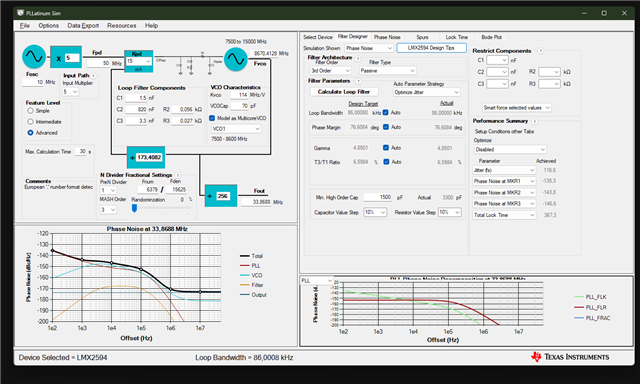
Task: Open the Restrict Components R2 dropdown
Action: coord(549,72)
